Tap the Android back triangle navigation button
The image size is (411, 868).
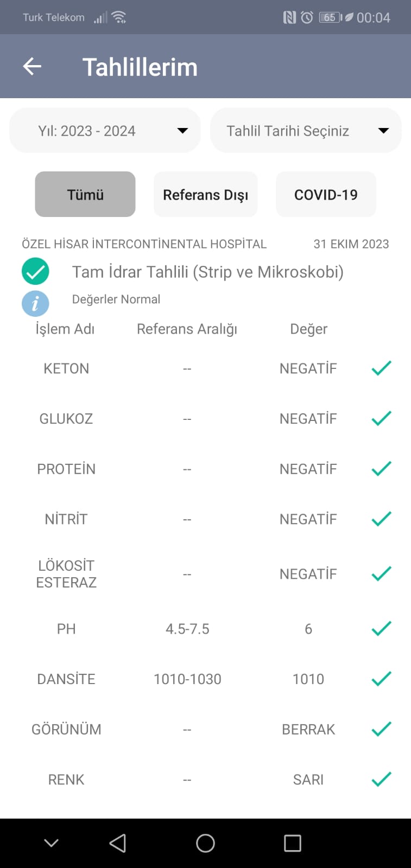point(118,843)
